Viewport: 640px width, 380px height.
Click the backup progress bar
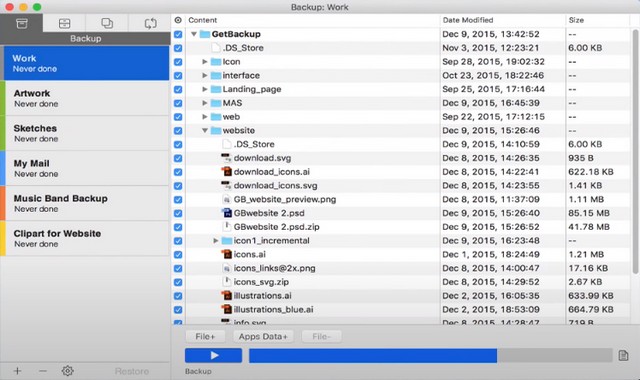[x=431, y=356]
